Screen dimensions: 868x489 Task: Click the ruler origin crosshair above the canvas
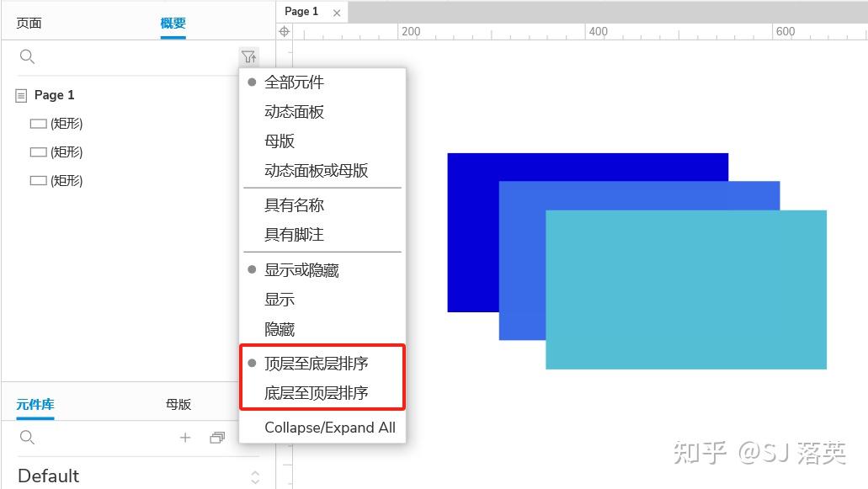tap(284, 30)
